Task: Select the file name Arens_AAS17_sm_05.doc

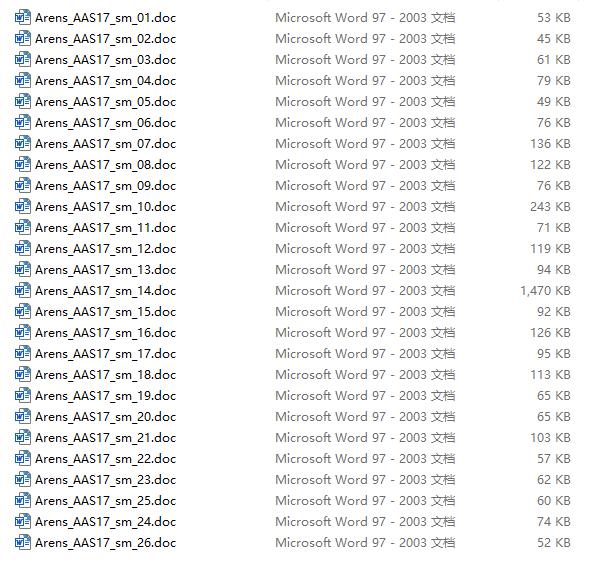Action: pyautogui.click(x=105, y=102)
